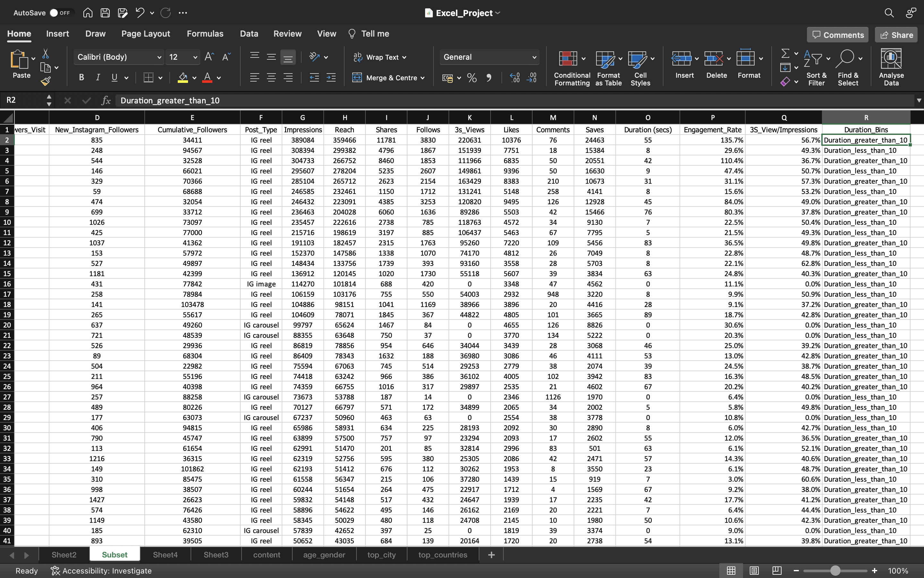The image size is (924, 578).
Task: Toggle centre horizontal alignment
Action: [271, 78]
